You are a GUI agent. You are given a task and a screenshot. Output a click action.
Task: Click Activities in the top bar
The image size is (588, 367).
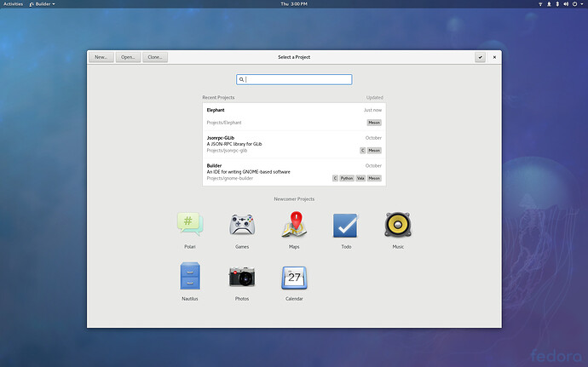point(14,4)
